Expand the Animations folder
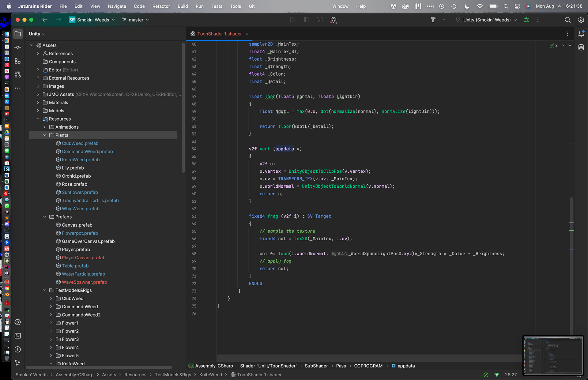The image size is (588, 380). point(44,127)
